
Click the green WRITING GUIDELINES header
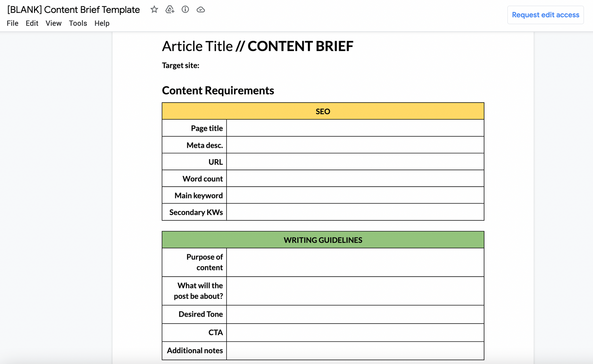(322, 240)
